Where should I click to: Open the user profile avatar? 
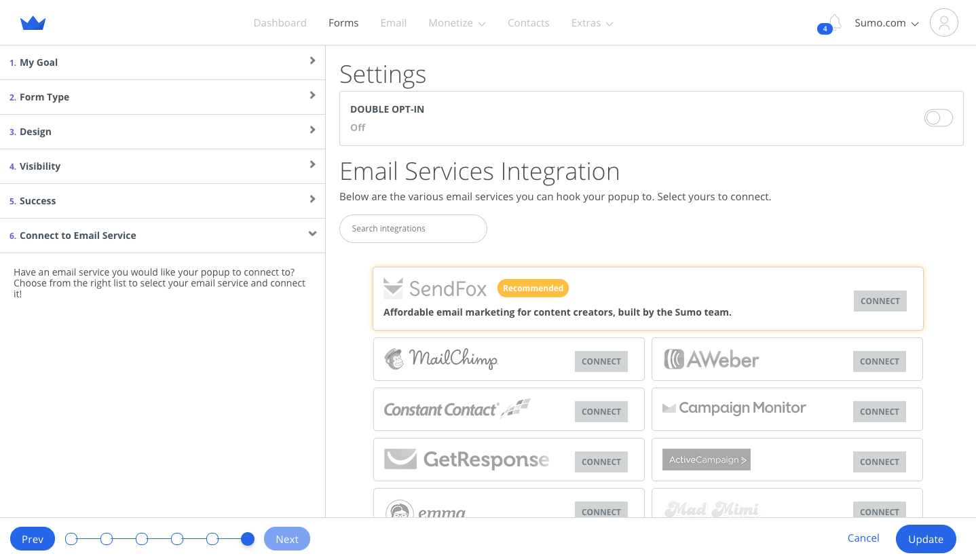click(x=943, y=22)
